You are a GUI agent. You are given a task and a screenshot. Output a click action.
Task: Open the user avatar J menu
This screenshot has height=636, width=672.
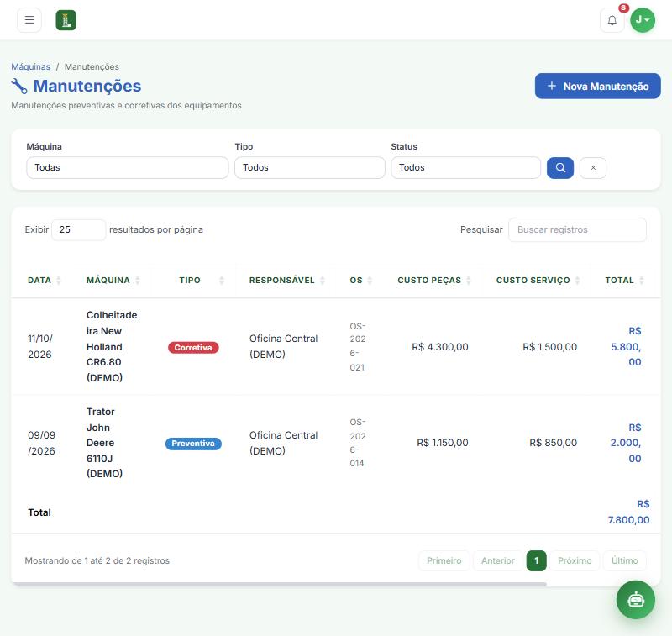click(643, 19)
